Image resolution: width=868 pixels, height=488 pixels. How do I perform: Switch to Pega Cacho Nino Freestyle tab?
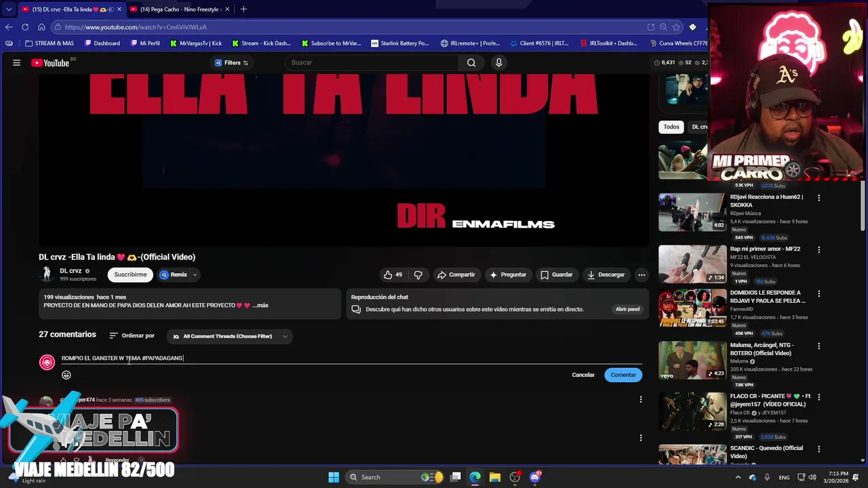[x=180, y=9]
